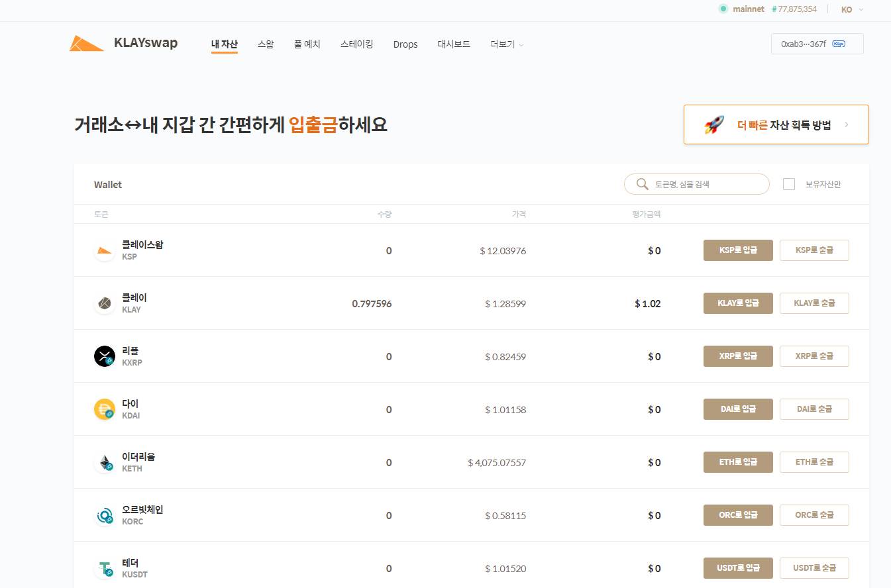This screenshot has width=891, height=588.
Task: Click KDAI price $ 1.01158
Action: click(505, 410)
